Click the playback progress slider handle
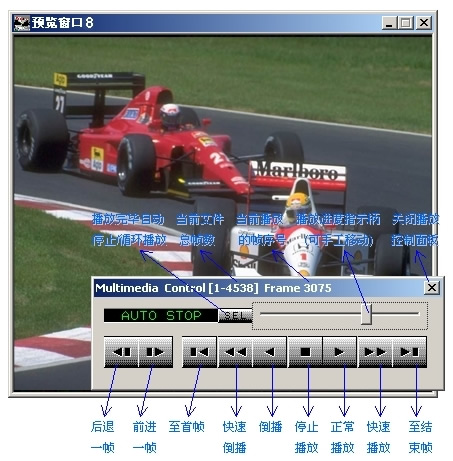This screenshot has width=453, height=461. (x=366, y=314)
